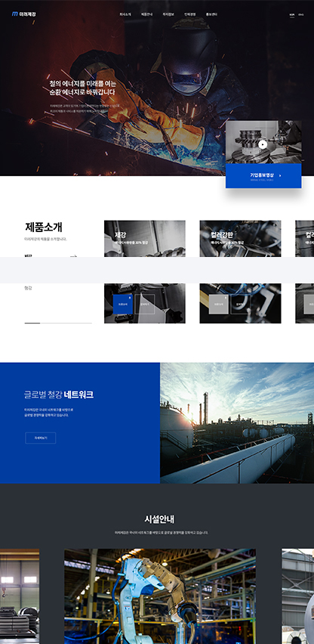Click arrow icon beside 기업홍보영상
The width and height of the screenshot is (314, 644).
pos(280,175)
